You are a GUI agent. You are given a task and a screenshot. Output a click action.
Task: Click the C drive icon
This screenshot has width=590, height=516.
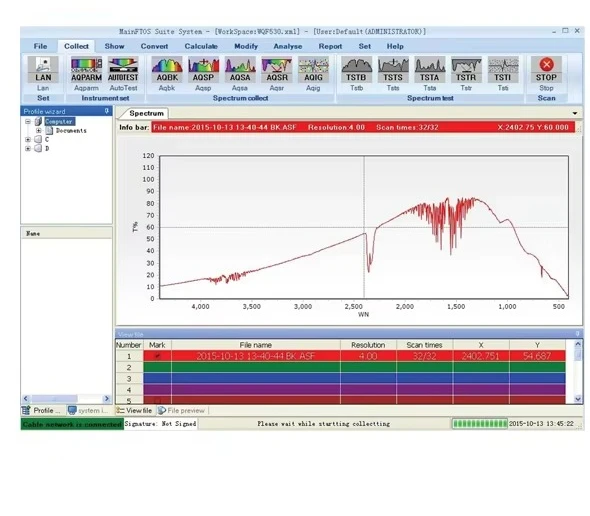(x=38, y=139)
